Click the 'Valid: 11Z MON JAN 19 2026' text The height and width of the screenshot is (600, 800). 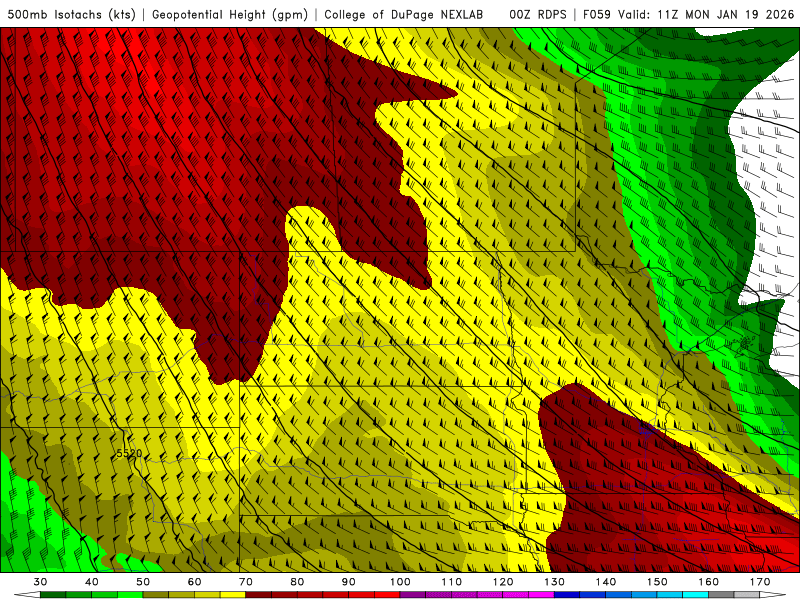pyautogui.click(x=706, y=14)
